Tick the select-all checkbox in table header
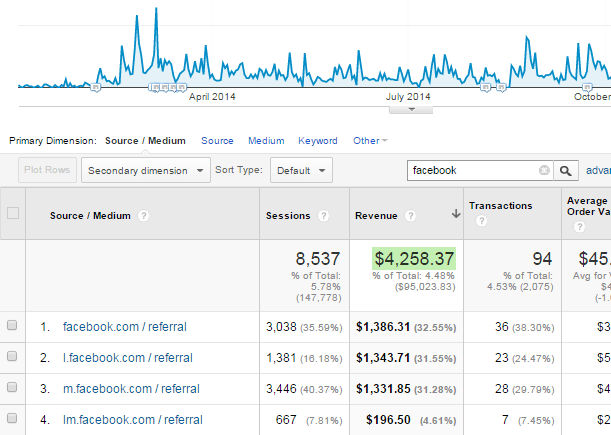Image resolution: width=611 pixels, height=435 pixels. coord(13,213)
